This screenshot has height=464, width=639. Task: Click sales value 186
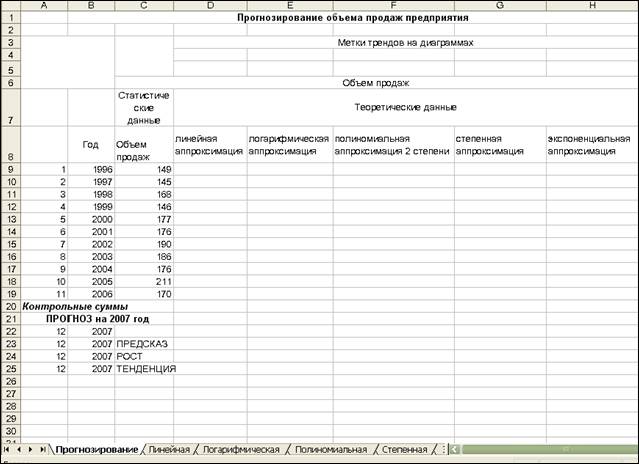(x=144, y=257)
